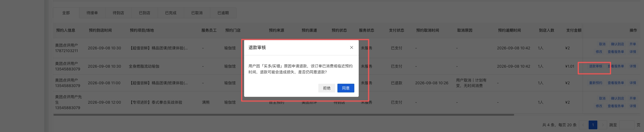Select the 已完成 tab
Screen dimensions: 644x132
(171, 13)
